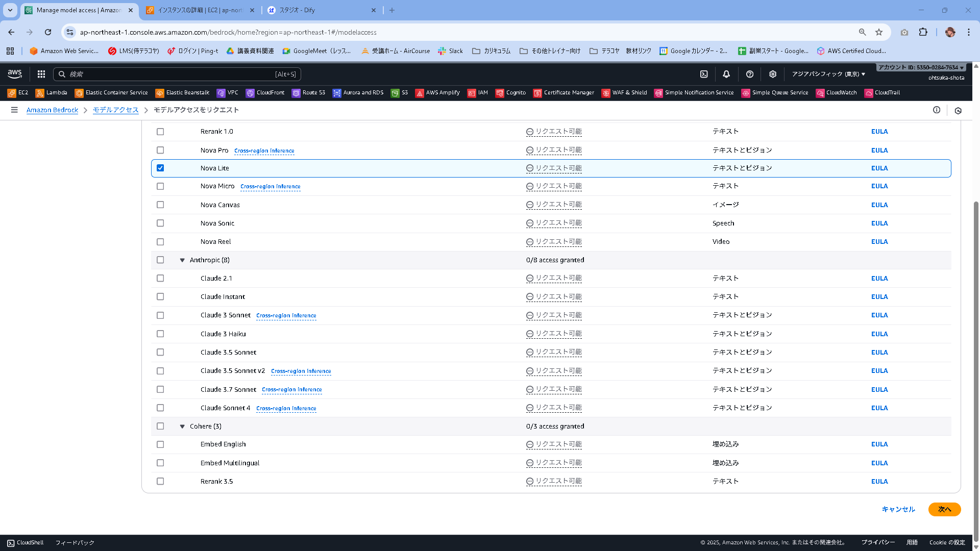This screenshot has width=980, height=551.
Task: Open the Slack bookmark in the bookmarks bar
Action: point(450,51)
